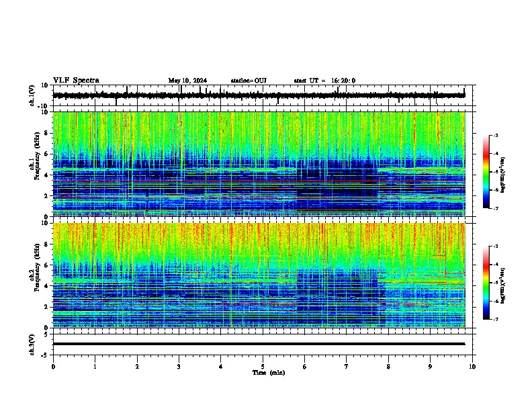Click the "ch.1(V)" axis label
The width and height of the screenshot is (532, 411).
32,95
